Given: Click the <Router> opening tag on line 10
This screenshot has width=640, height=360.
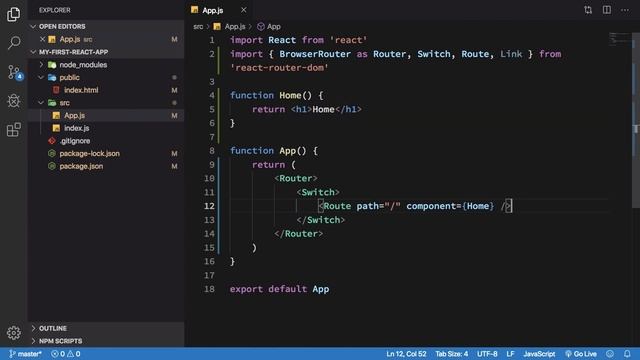Looking at the screenshot, I should (296, 178).
